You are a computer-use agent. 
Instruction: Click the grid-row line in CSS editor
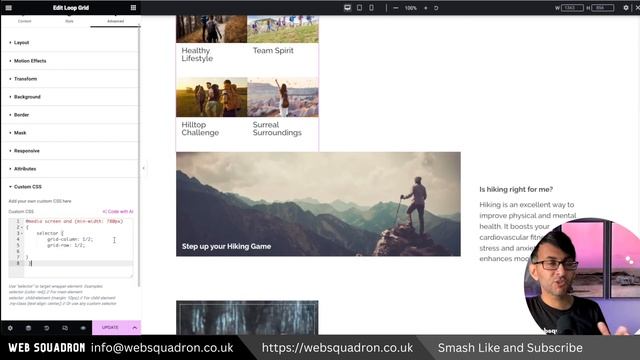[x=66, y=245]
